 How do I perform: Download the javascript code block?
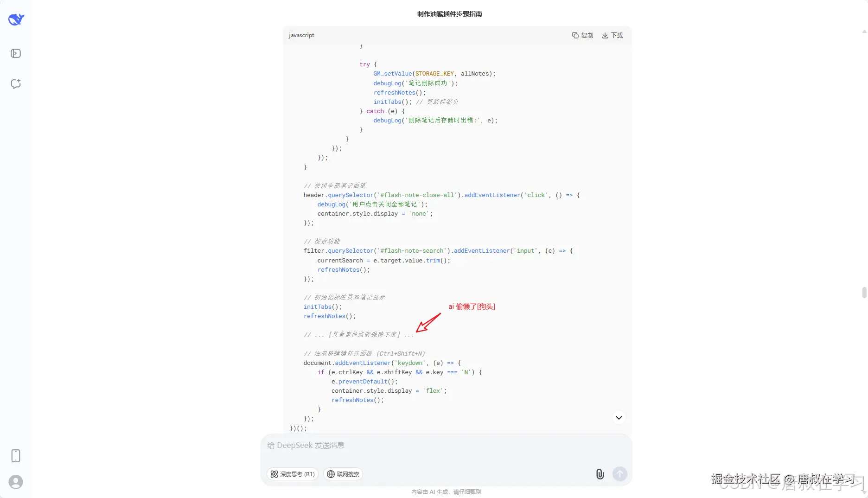pyautogui.click(x=612, y=35)
